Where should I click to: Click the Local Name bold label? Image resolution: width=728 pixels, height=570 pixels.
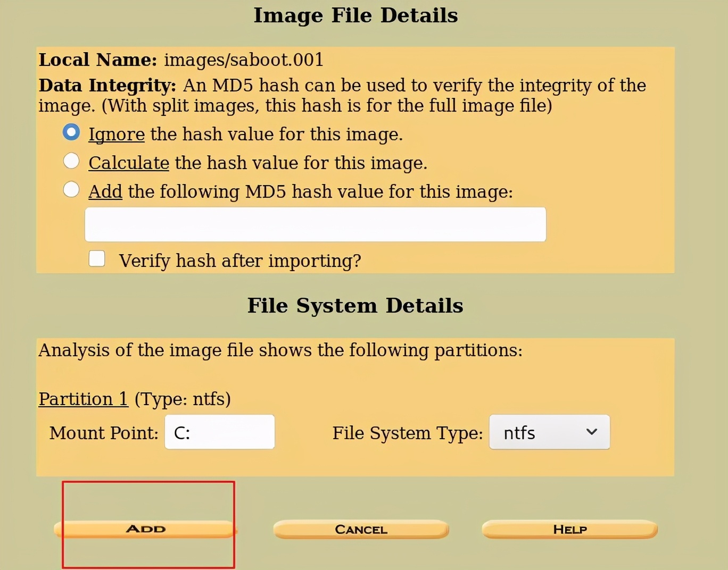(98, 60)
